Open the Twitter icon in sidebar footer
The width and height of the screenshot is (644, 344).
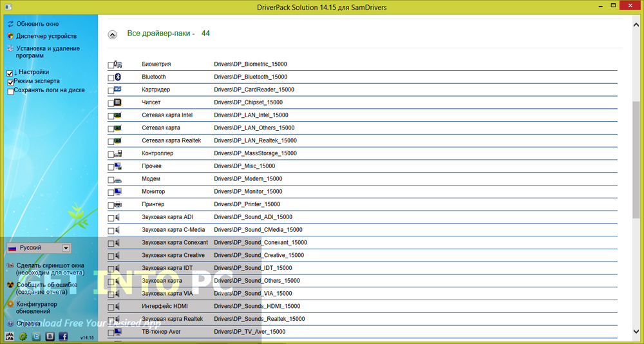[37, 336]
